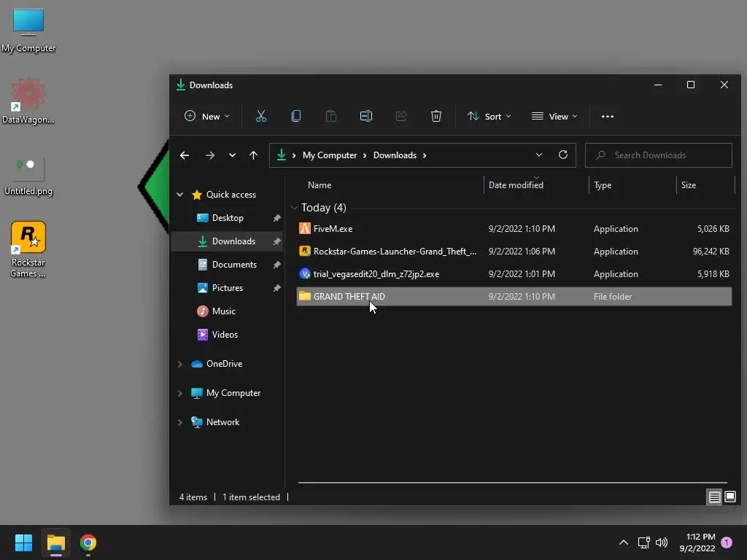Select Untitled.png on the desktop
Screen dimensions: 747x560
point(28,175)
